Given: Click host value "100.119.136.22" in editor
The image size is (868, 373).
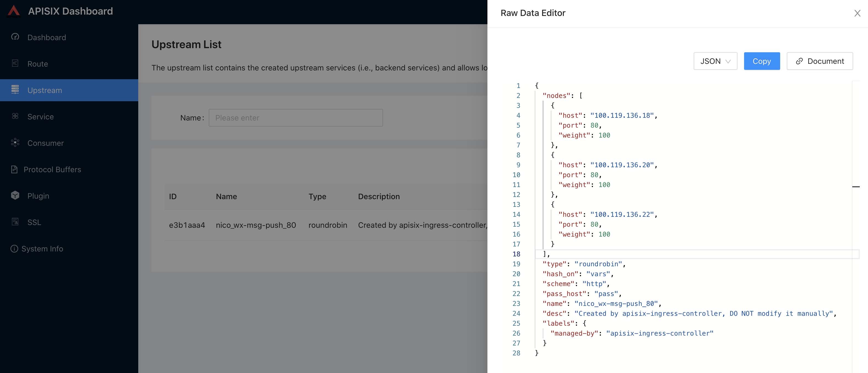Looking at the screenshot, I should pyautogui.click(x=622, y=215).
